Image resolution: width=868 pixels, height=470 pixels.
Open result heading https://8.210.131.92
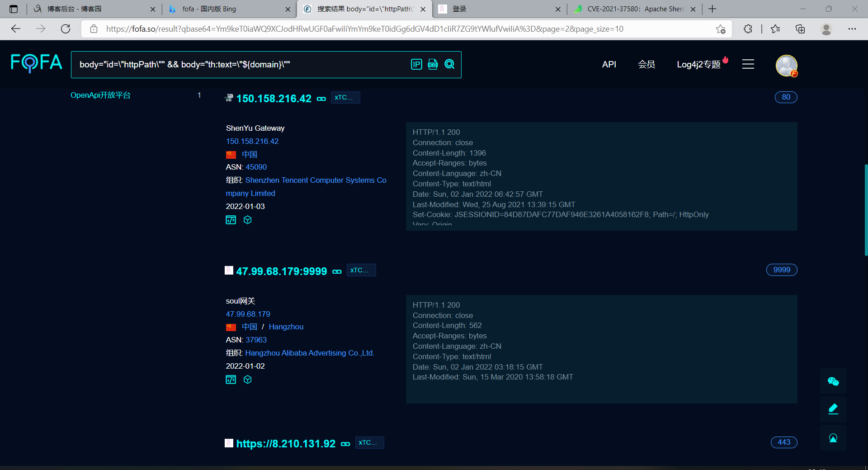pyautogui.click(x=286, y=444)
